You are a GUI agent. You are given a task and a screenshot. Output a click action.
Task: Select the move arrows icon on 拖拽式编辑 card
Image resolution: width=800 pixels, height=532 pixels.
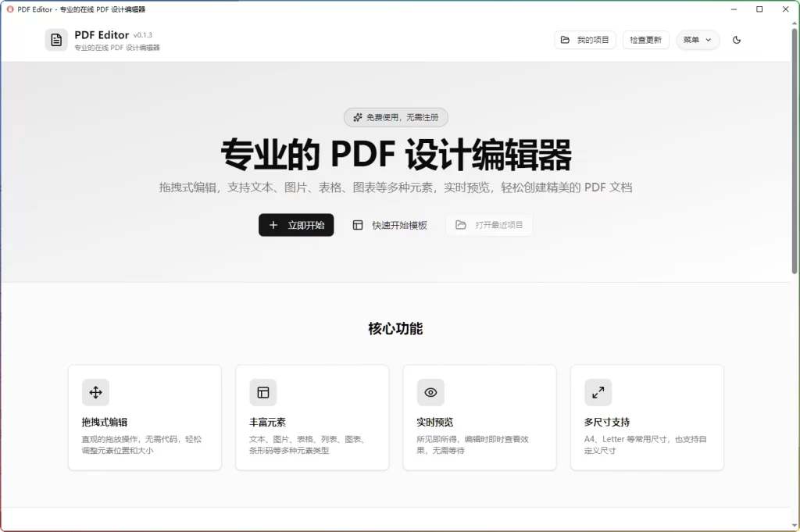95,392
